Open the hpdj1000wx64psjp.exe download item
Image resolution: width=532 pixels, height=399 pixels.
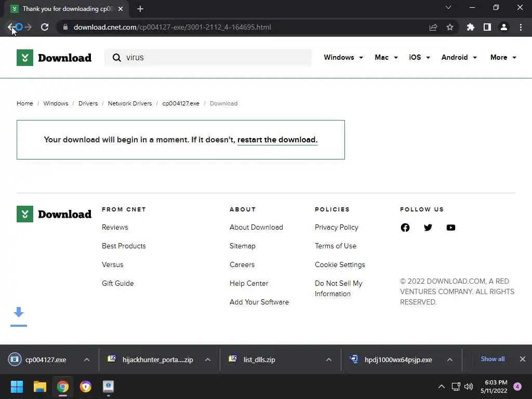pyautogui.click(x=391, y=360)
